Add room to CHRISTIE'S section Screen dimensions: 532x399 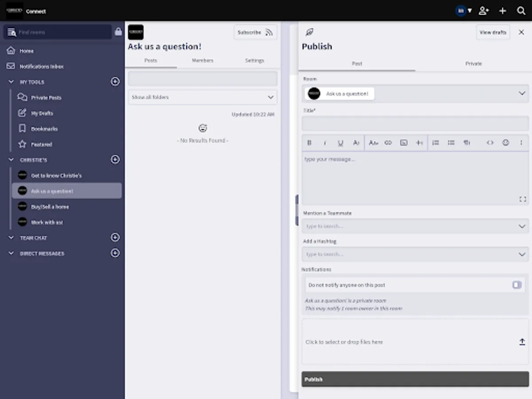115,160
